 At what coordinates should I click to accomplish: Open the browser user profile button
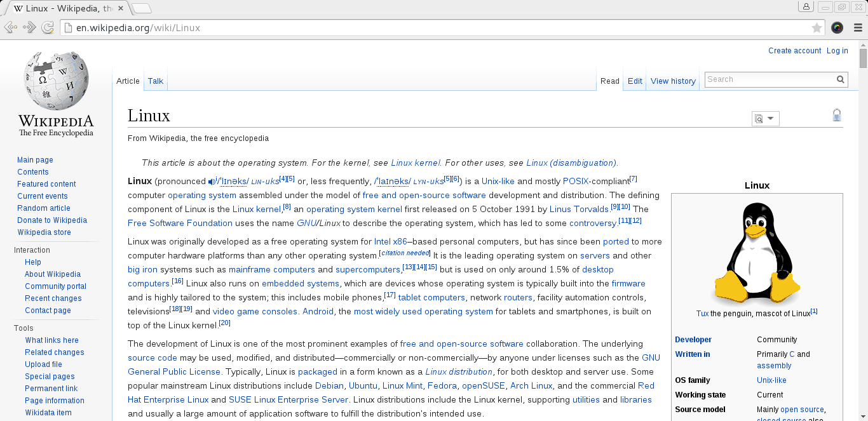[x=806, y=7]
